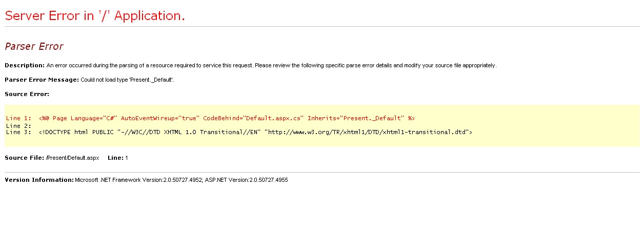Click the bold "Source Error:" label
Screen dimensions: 644x225
(27, 94)
